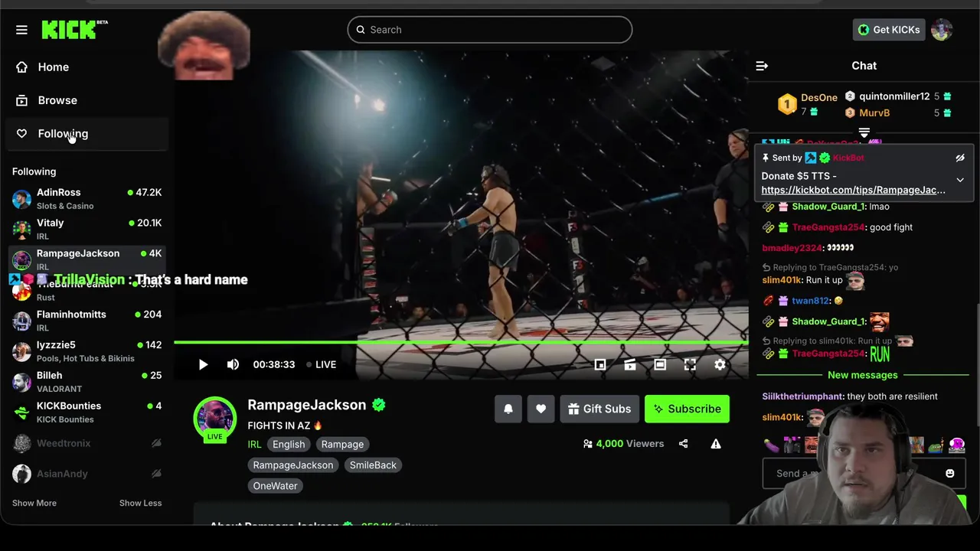Click username Siilkthetriumphant in chat

[x=802, y=396]
